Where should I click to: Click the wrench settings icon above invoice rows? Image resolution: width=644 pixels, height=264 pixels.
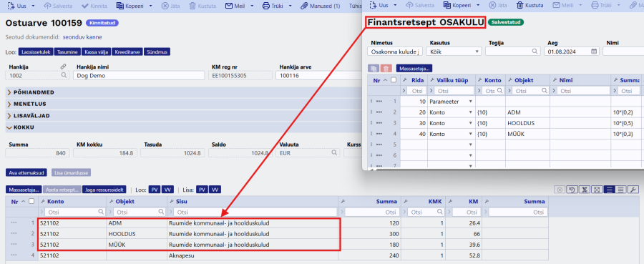click(633, 190)
